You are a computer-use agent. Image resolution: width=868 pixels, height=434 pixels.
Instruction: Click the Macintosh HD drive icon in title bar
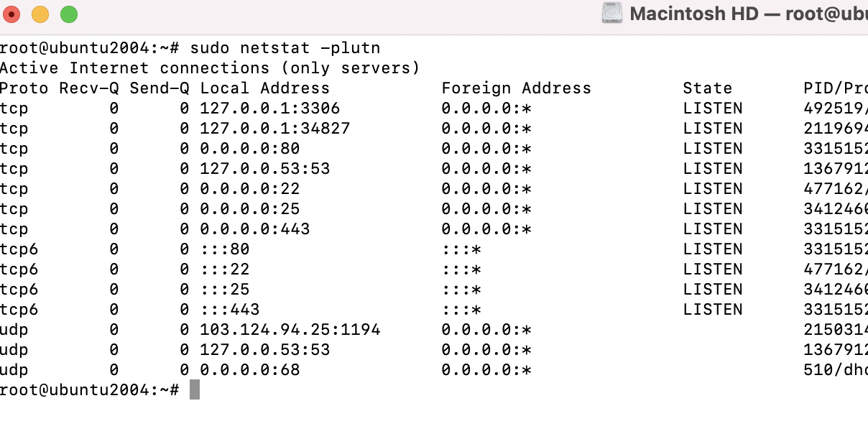click(612, 14)
